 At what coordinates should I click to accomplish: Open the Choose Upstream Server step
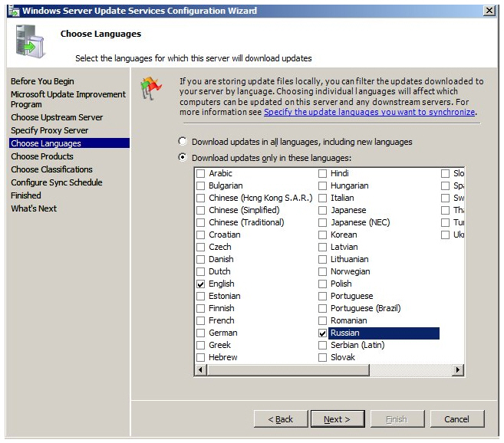pyautogui.click(x=57, y=117)
